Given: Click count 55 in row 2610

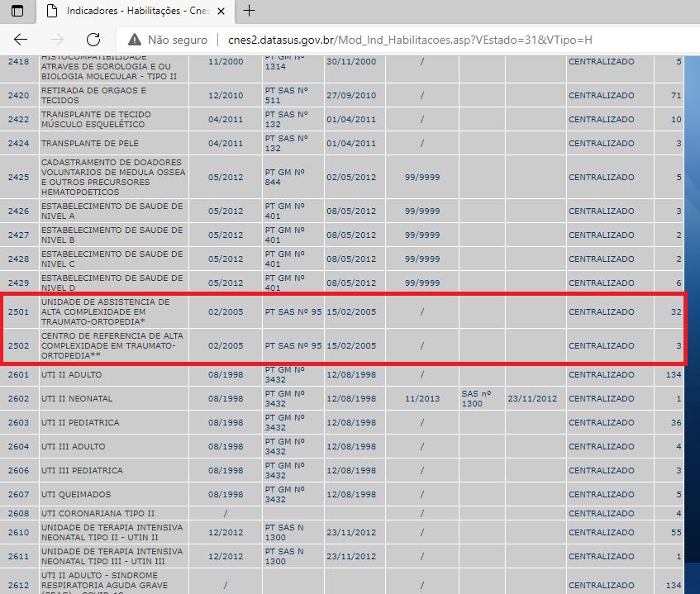Looking at the screenshot, I should pyautogui.click(x=676, y=533).
